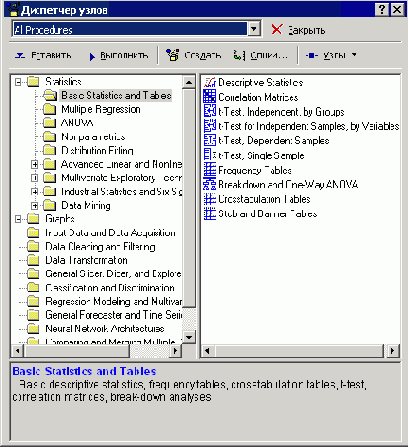Click the Вставить toolbar button

click(x=43, y=55)
